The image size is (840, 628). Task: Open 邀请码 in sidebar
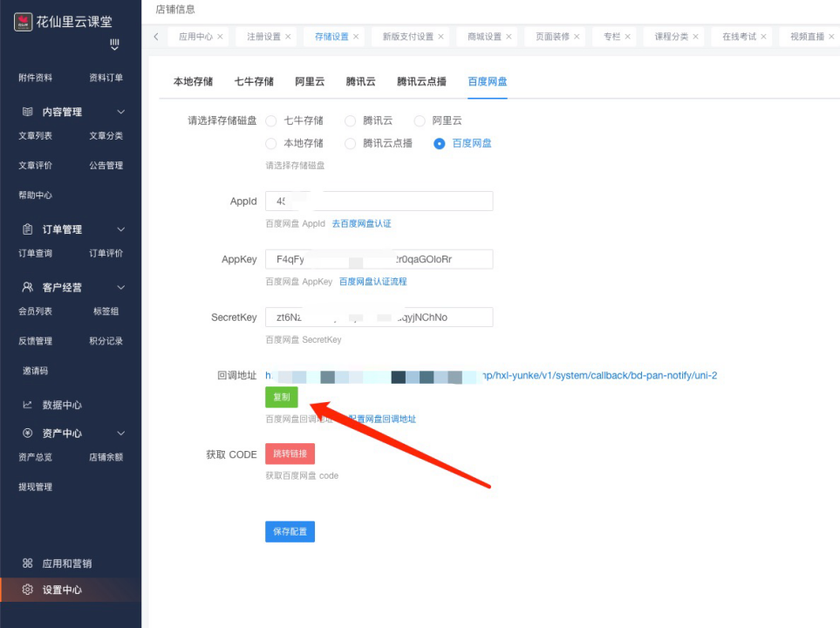[36, 371]
